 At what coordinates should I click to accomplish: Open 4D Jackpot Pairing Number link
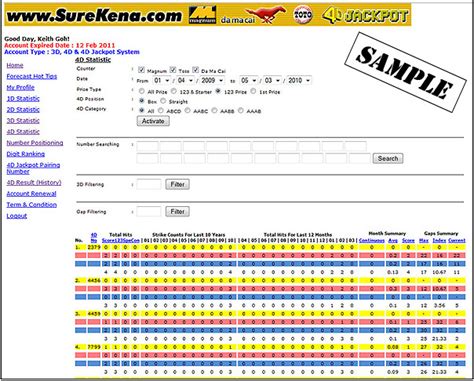pos(33,168)
